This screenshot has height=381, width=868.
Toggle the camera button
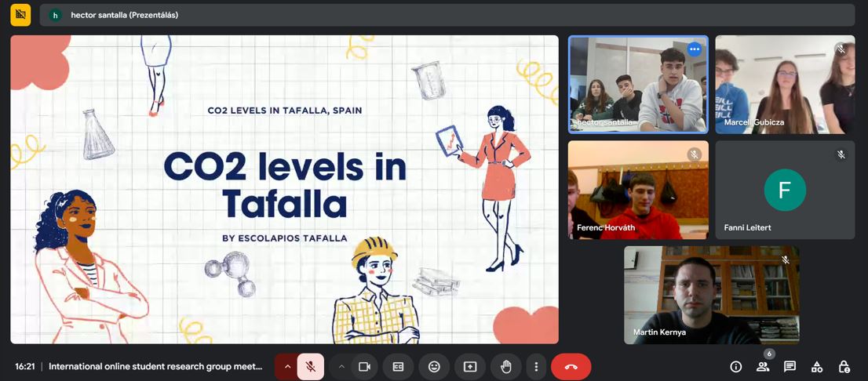(364, 367)
